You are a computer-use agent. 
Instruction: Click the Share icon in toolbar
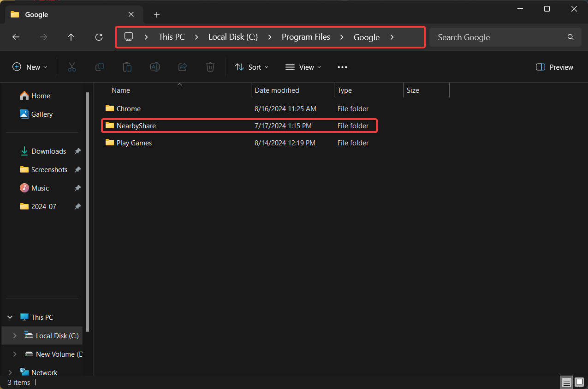coord(183,67)
